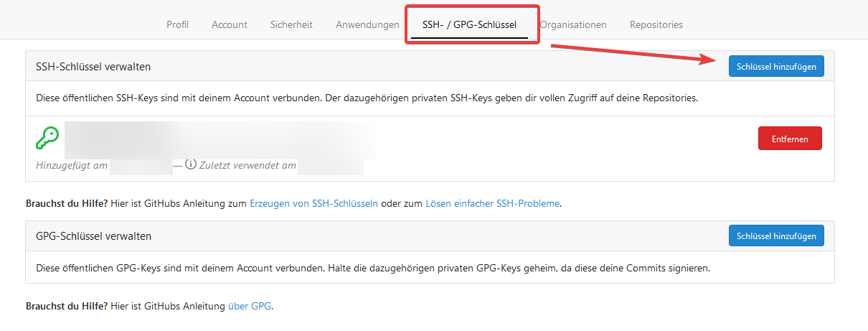Click the green SSH key icon

tap(47, 138)
